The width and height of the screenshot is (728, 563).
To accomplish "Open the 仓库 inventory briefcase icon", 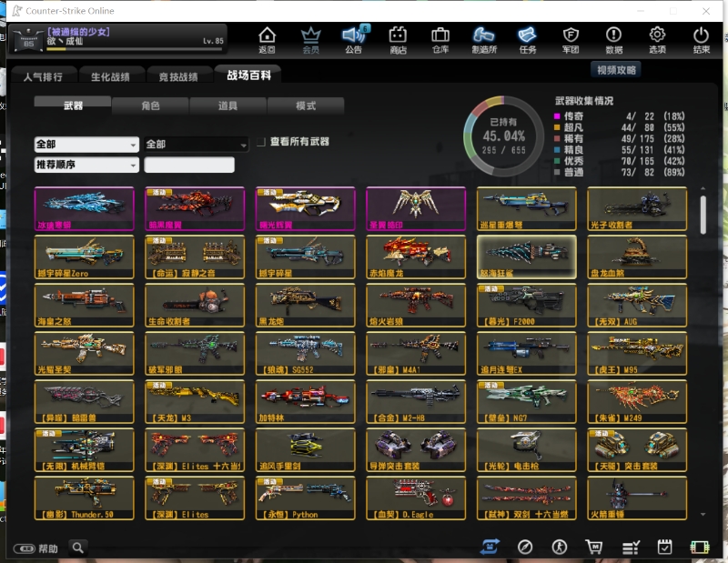I will 440,40.
